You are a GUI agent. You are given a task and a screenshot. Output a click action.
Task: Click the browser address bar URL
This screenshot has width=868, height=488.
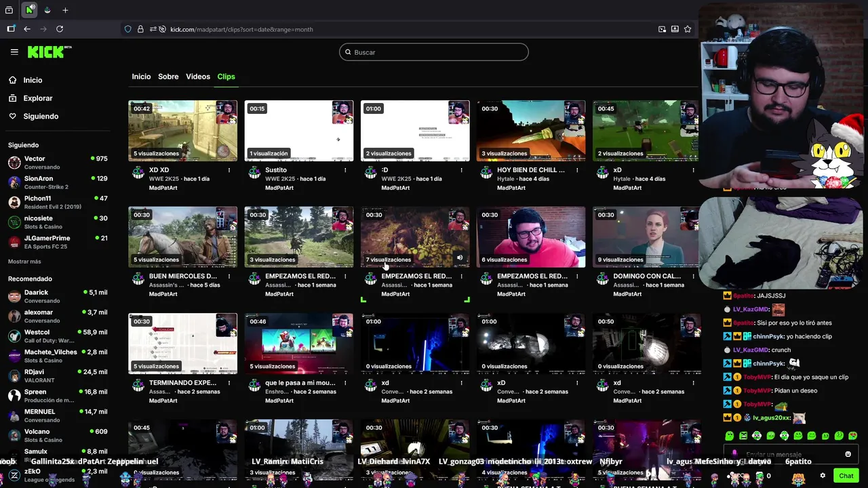241,29
